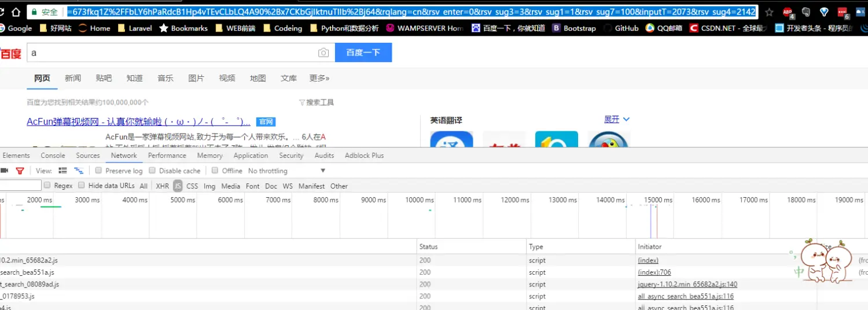Expand the 展开 translation panel

pos(617,119)
